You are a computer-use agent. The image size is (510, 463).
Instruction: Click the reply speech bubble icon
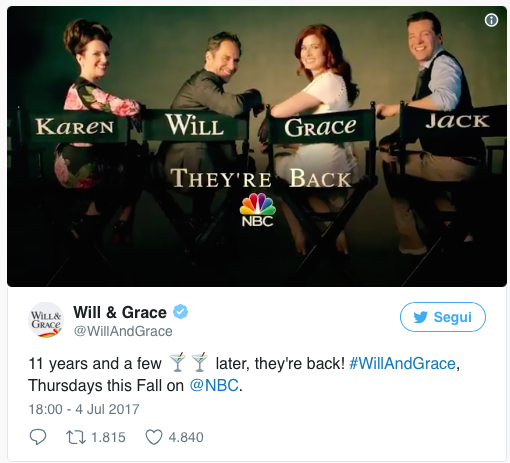38,437
